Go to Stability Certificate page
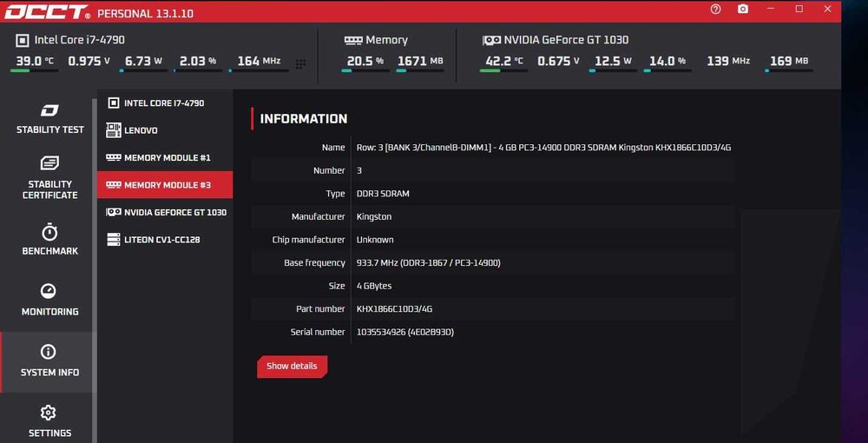Image resolution: width=868 pixels, height=443 pixels. 49,178
